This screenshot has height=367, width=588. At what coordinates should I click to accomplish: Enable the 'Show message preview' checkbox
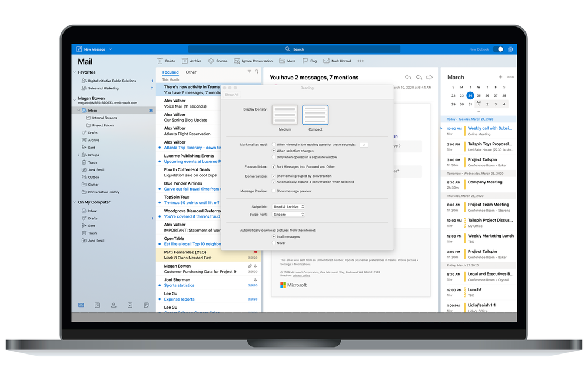(x=274, y=191)
